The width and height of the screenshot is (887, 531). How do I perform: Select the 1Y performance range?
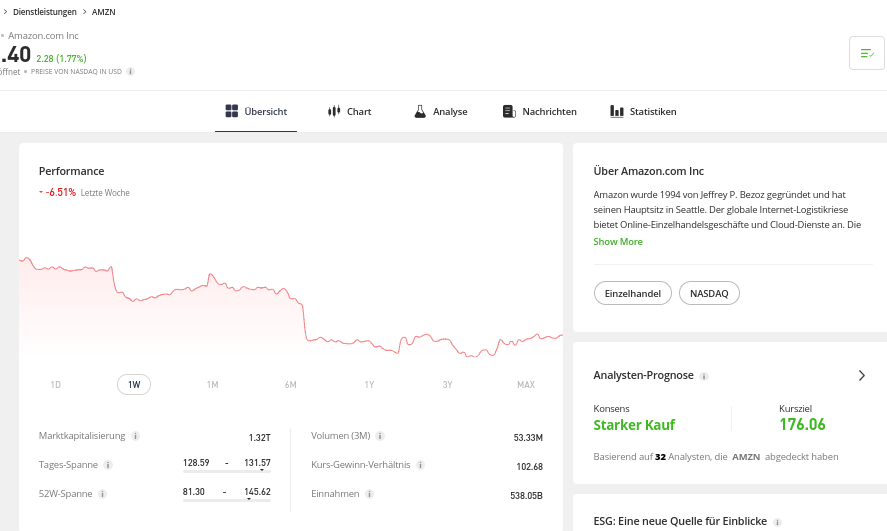point(369,385)
